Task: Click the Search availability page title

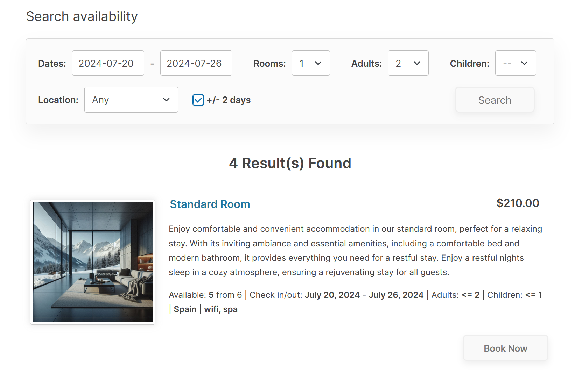Action: coord(82,16)
